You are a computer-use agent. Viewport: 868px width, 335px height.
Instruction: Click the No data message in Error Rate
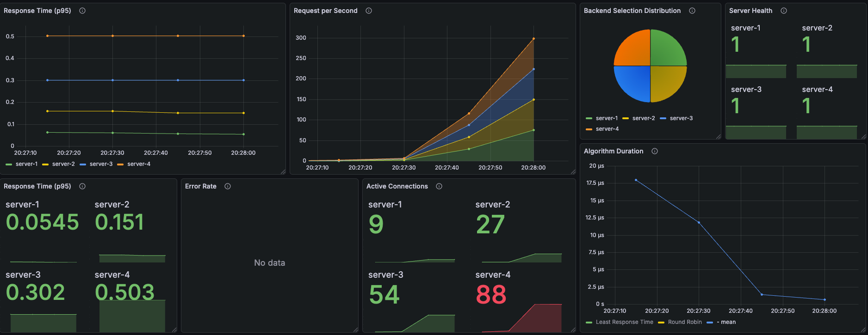click(270, 263)
